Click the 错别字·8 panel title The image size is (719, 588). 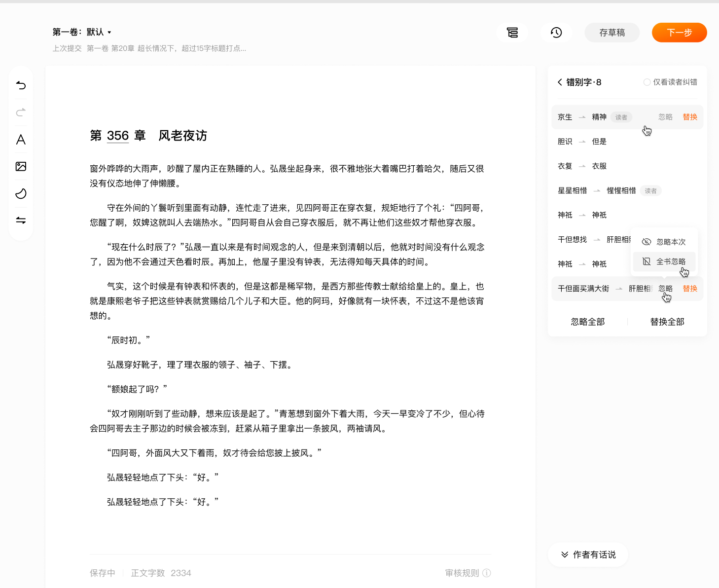(584, 82)
